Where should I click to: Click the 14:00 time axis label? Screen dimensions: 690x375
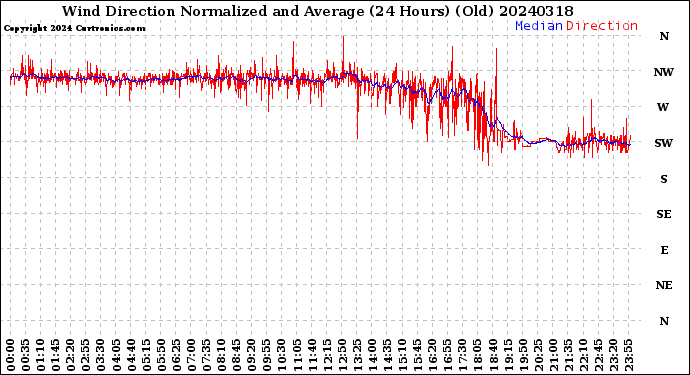[372, 355]
